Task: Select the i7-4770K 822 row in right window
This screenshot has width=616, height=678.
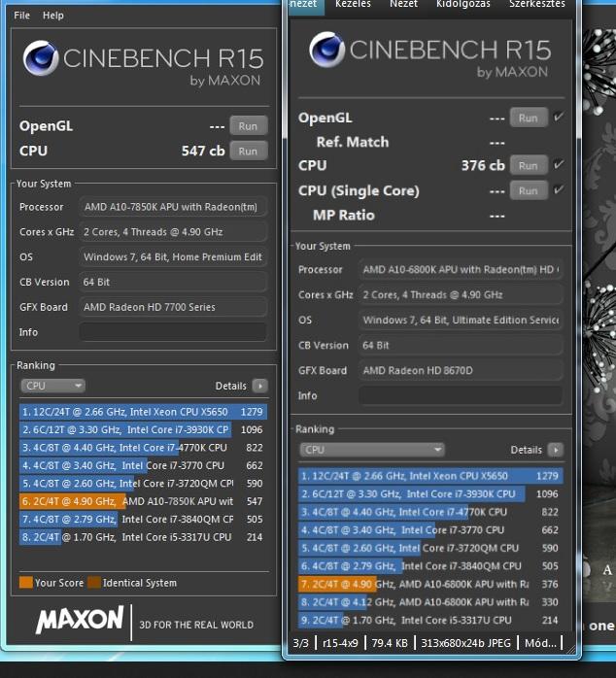Action: [430, 512]
